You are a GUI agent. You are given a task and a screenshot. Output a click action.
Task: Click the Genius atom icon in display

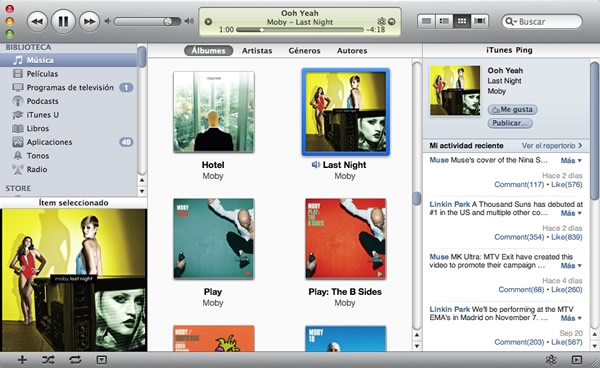point(382,21)
